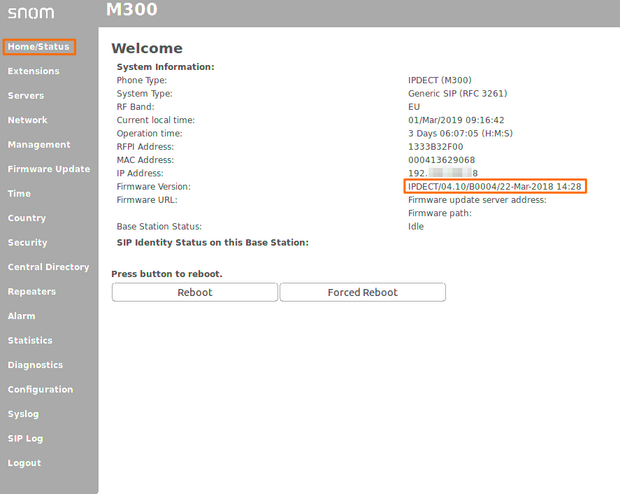This screenshot has width=620, height=494.
Task: Open Diagnostics section
Action: pos(35,365)
